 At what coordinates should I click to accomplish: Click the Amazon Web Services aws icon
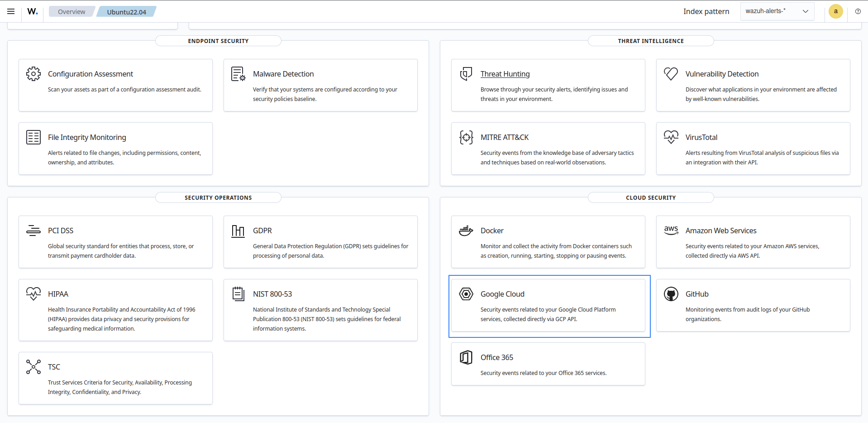671,230
